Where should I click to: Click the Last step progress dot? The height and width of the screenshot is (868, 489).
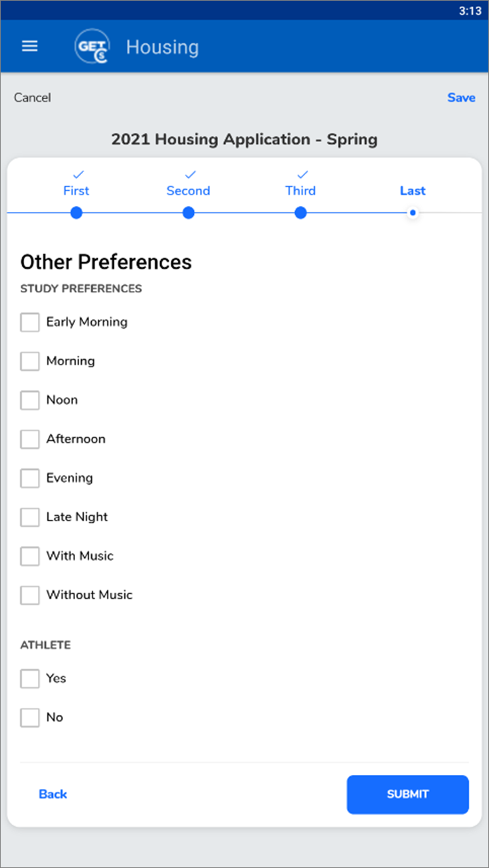pyautogui.click(x=413, y=213)
